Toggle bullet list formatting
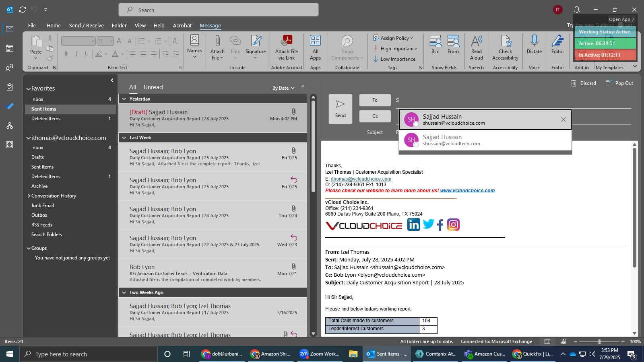 click(141, 41)
